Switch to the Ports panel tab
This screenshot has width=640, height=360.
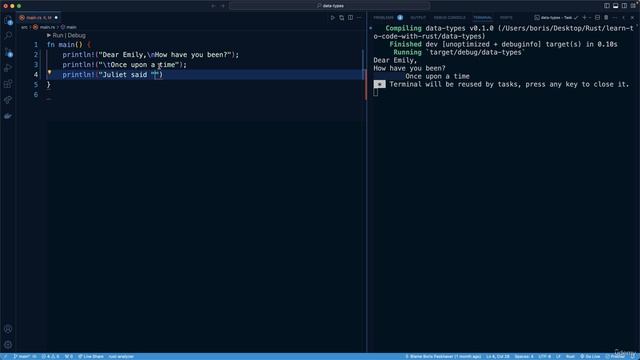(506, 18)
